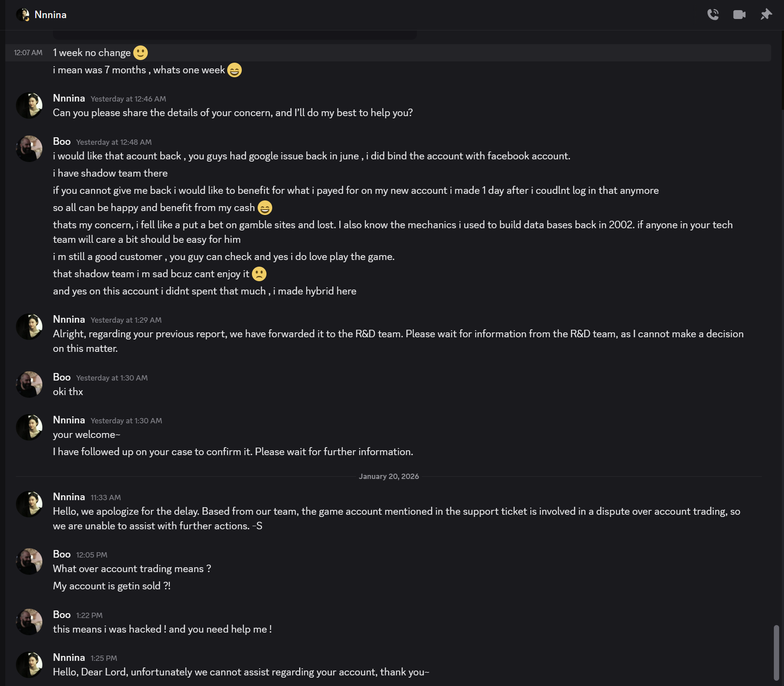Click Nnnina name in chat header

(x=51, y=15)
